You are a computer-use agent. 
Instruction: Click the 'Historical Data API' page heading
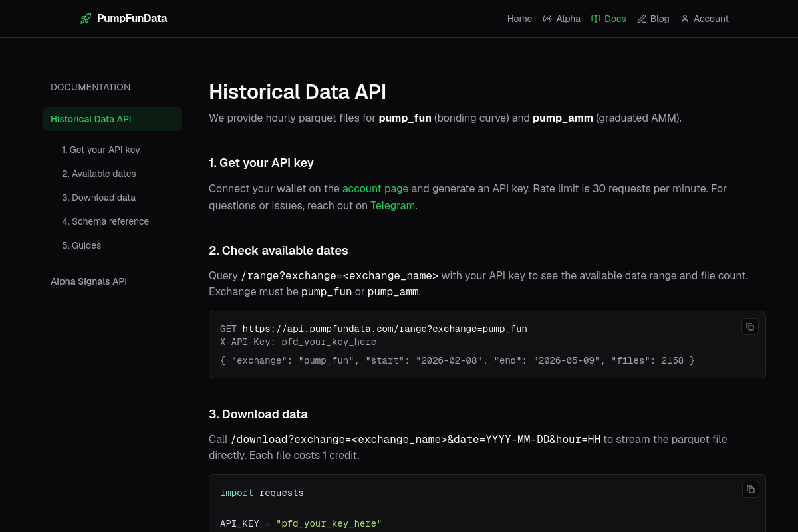(x=297, y=92)
